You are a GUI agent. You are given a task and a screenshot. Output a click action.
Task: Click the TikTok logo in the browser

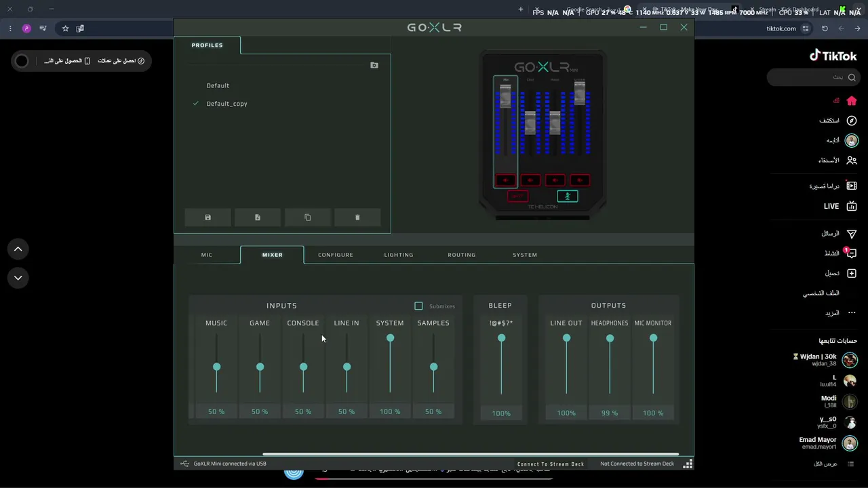(x=833, y=56)
